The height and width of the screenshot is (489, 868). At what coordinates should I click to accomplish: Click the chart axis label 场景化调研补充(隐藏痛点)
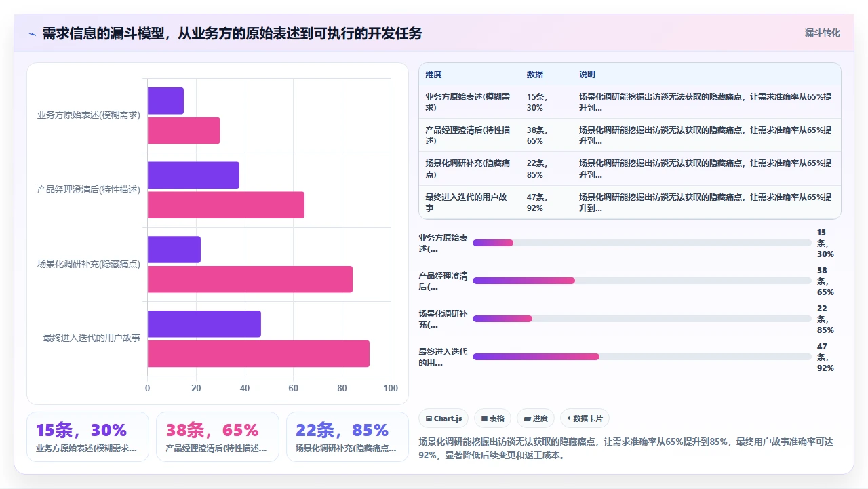[x=89, y=265]
